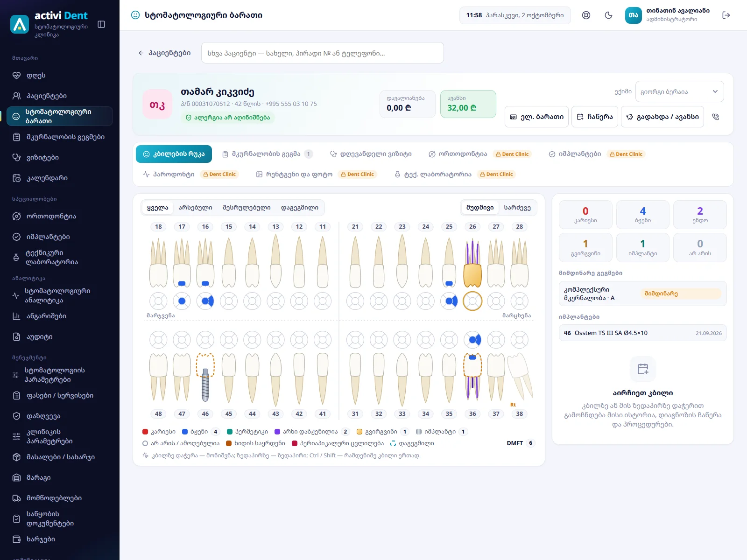Click surface diagram of tooth 25
The width and height of the screenshot is (747, 560).
pos(449,301)
